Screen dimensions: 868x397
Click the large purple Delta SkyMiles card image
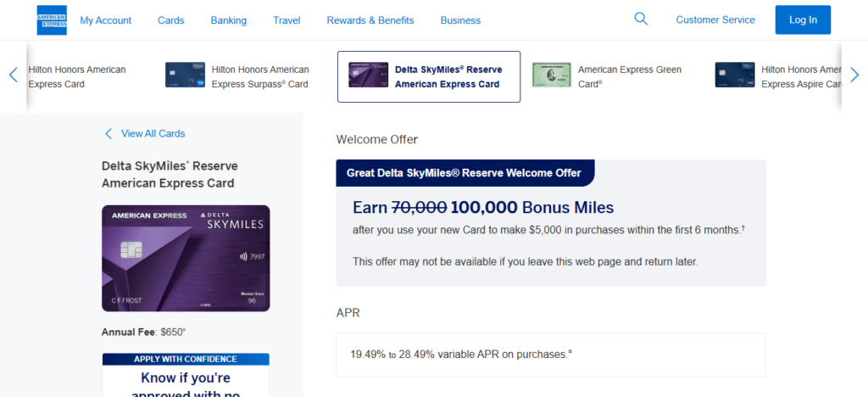click(186, 258)
